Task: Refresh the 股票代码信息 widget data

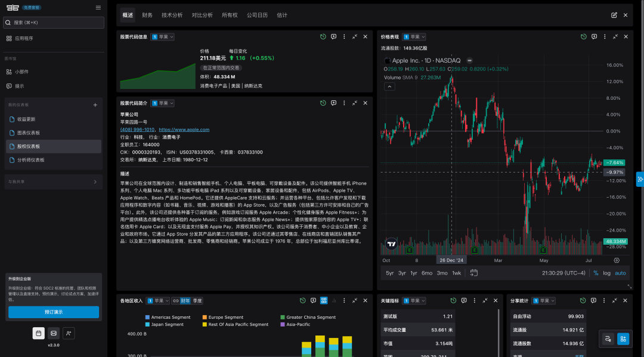Action: [x=323, y=36]
